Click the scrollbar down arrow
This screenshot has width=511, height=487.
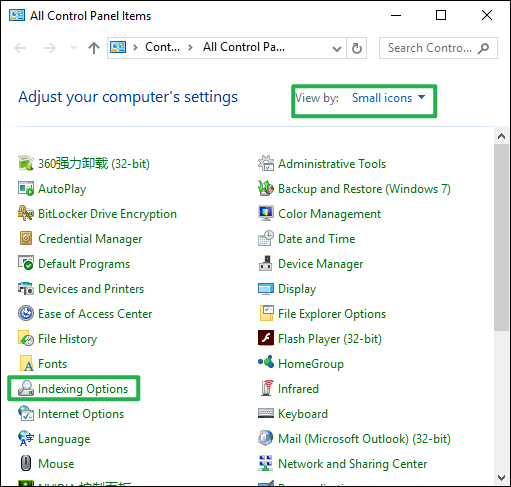pos(501,478)
